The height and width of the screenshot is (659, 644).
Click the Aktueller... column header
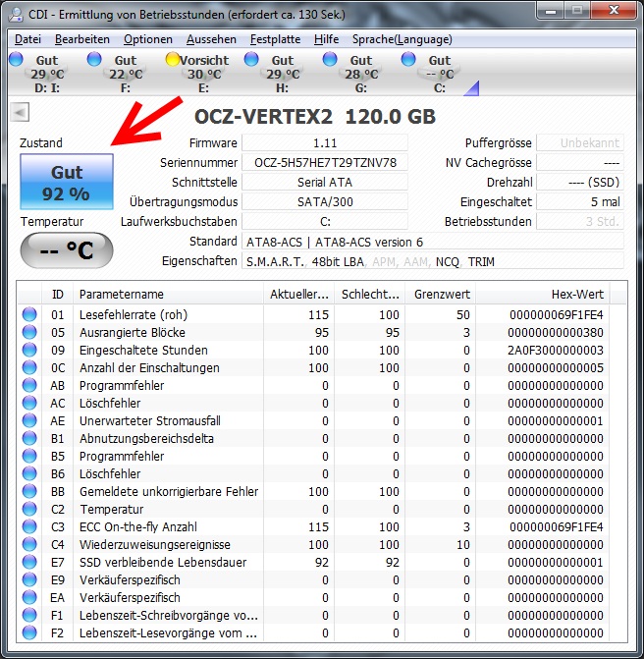(x=298, y=295)
